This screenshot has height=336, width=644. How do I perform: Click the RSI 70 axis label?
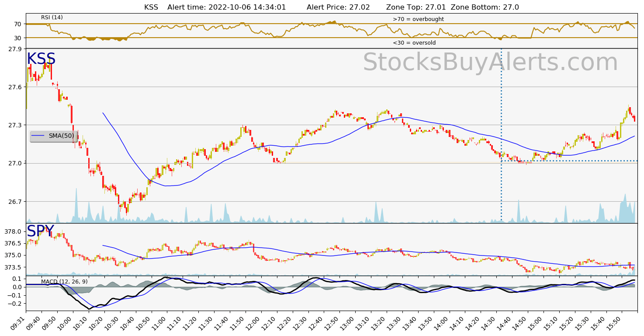pyautogui.click(x=18, y=24)
